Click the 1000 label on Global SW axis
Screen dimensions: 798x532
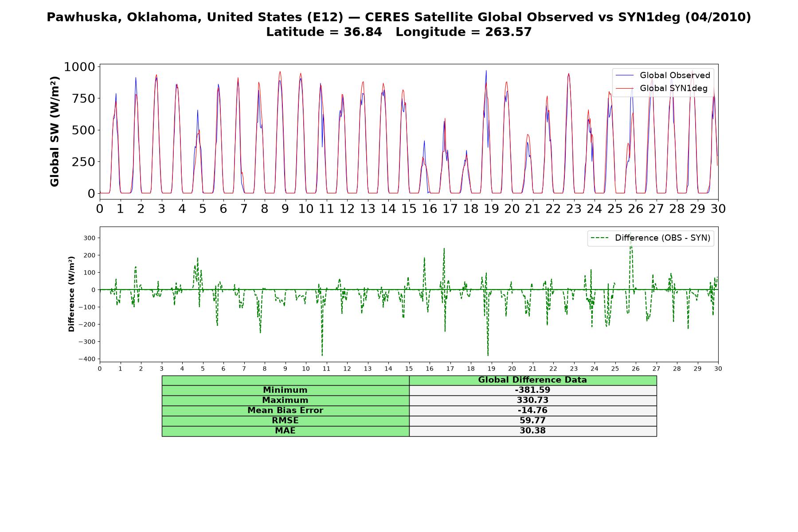80,67
